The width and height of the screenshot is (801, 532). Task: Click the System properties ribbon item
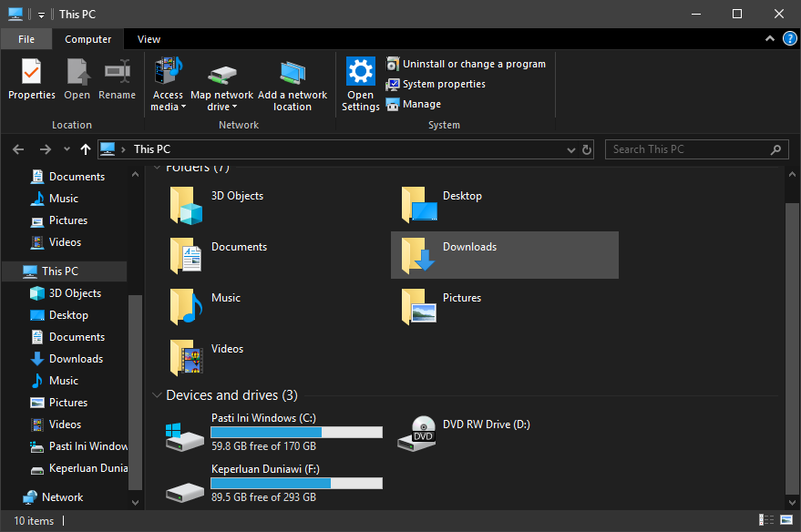[436, 84]
